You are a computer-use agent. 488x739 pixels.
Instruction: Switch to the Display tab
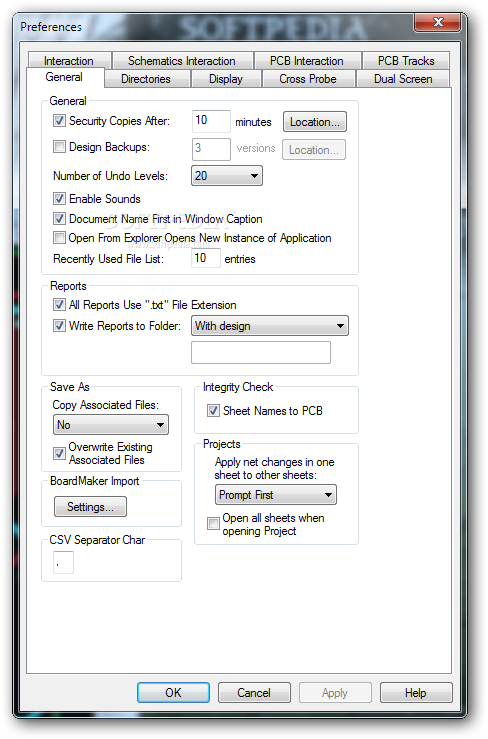point(225,79)
